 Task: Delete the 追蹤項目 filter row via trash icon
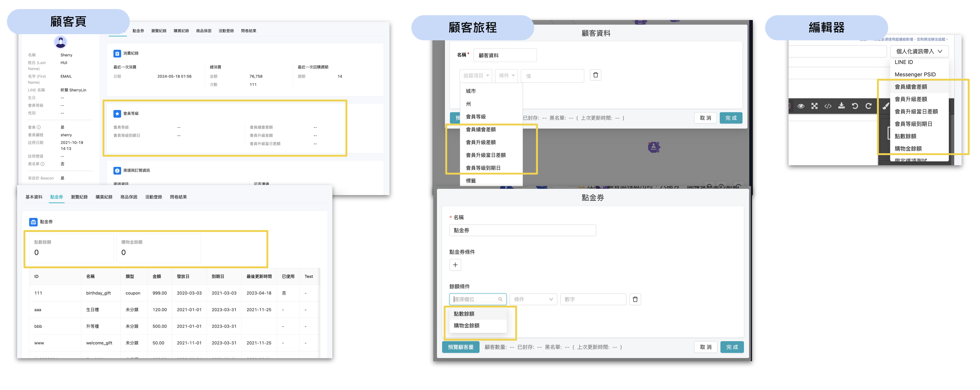point(595,75)
